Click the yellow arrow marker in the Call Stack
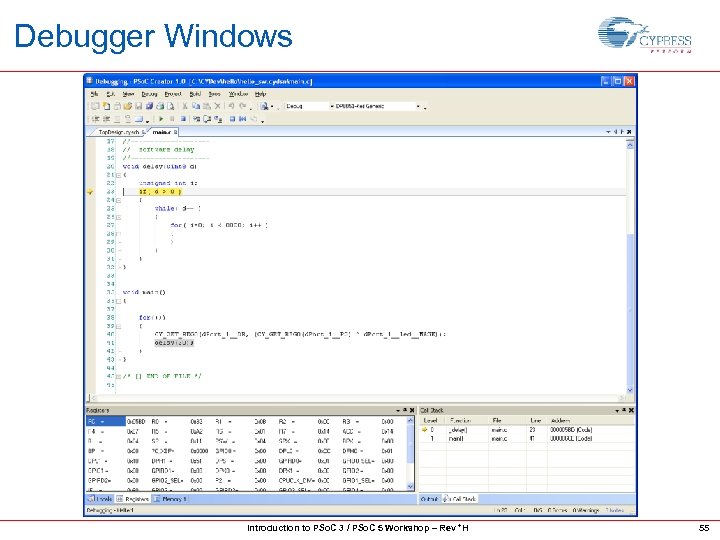Screen dimensions: 720x540 pos(425,430)
